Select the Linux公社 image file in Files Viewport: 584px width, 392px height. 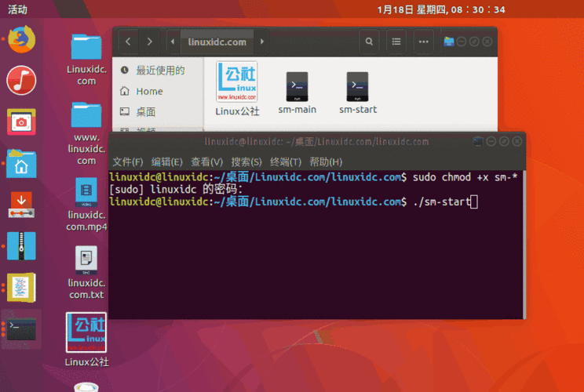[x=237, y=89]
